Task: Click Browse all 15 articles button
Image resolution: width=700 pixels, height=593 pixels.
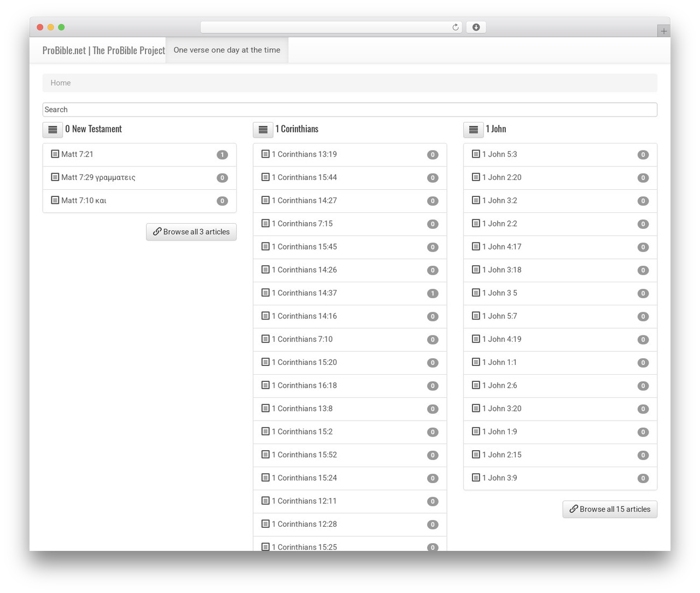Action: coord(610,509)
